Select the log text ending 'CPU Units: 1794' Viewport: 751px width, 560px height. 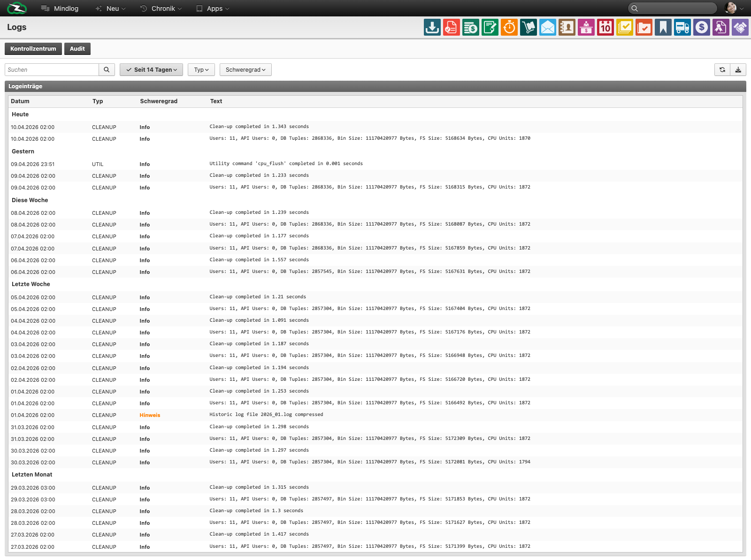click(370, 462)
